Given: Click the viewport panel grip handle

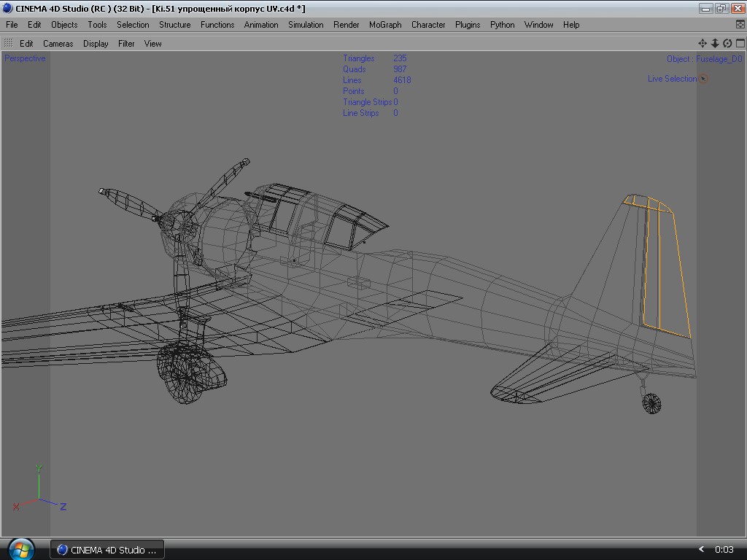Looking at the screenshot, I should coord(9,44).
